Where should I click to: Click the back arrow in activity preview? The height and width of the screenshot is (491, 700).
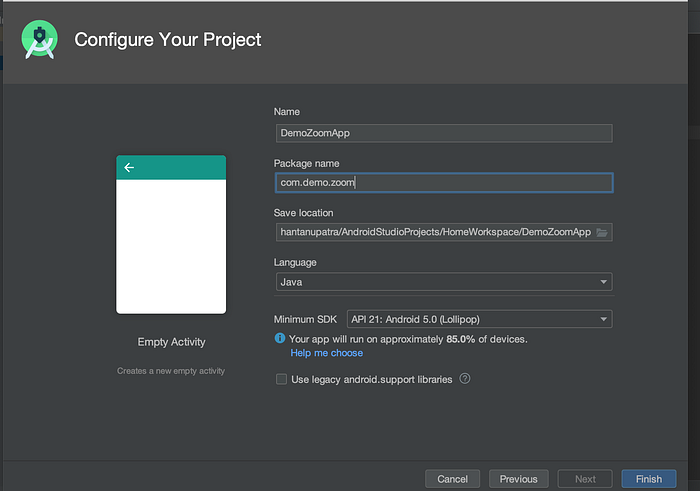point(129,168)
